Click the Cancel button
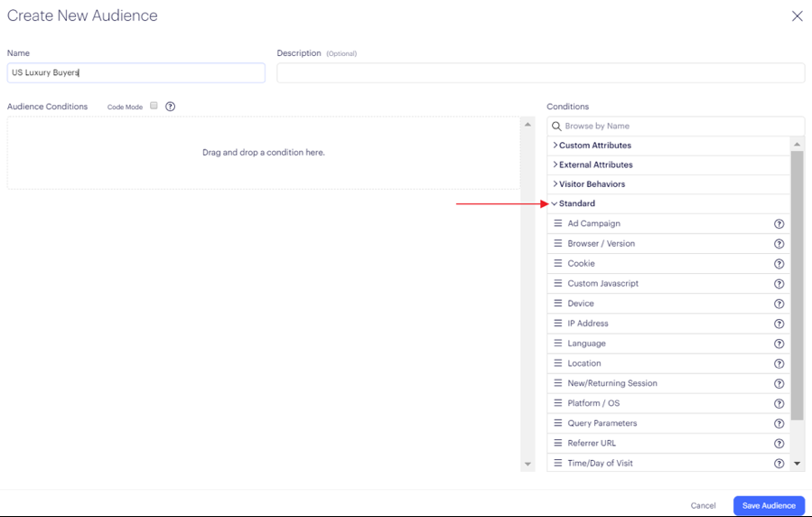 pos(703,505)
